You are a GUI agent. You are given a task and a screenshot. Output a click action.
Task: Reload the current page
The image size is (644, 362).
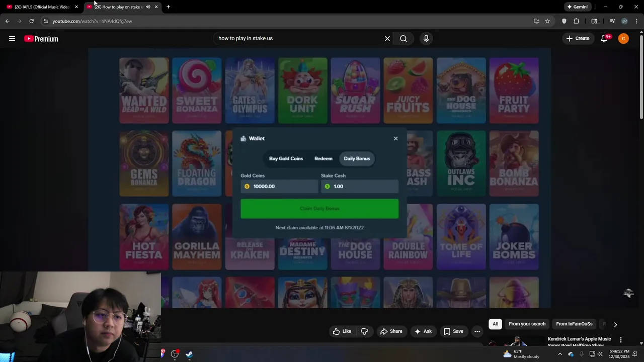(31, 21)
